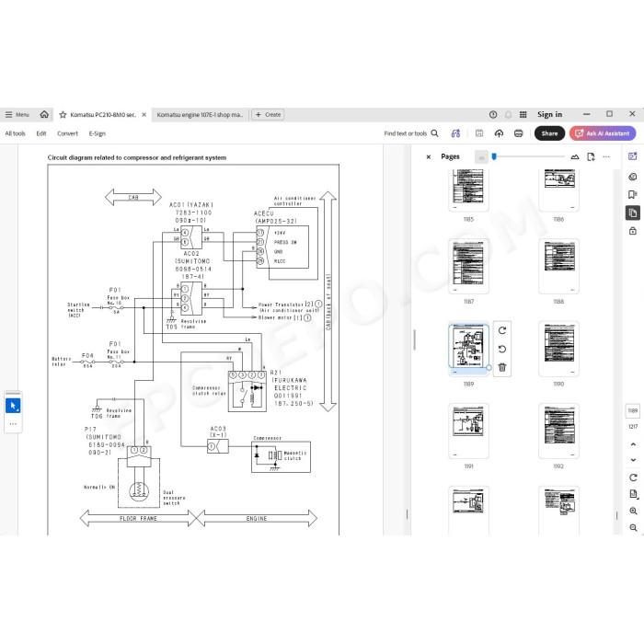Close the Komatsu PC210-8M0 tab

coord(144,115)
